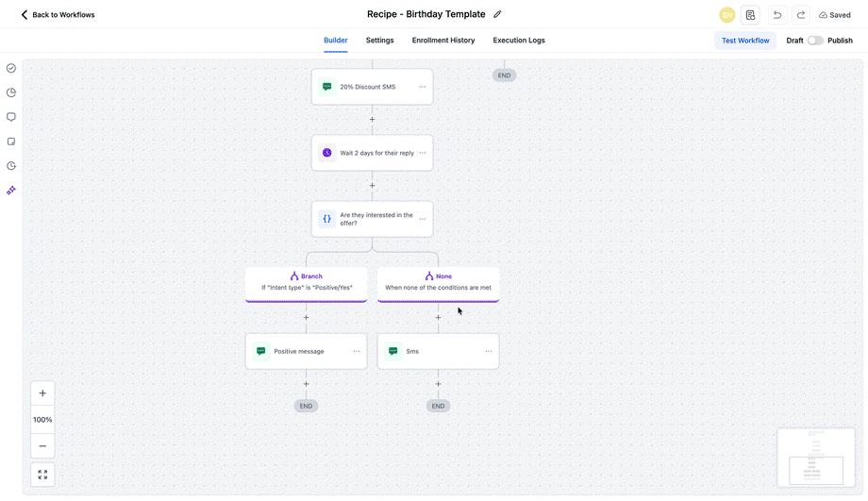868x501 pixels.
Task: Switch to the Settings tab
Action: 379,41
